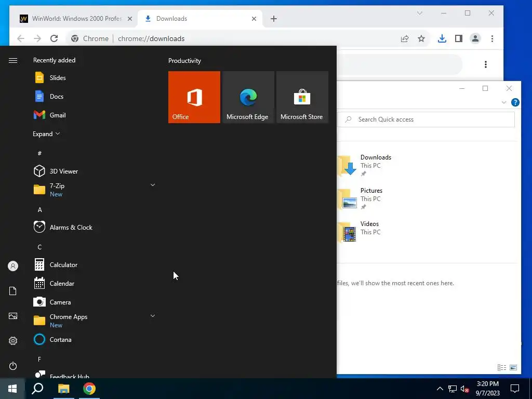The image size is (532, 399).
Task: Open muted volume icon in tray
Action: click(x=465, y=389)
